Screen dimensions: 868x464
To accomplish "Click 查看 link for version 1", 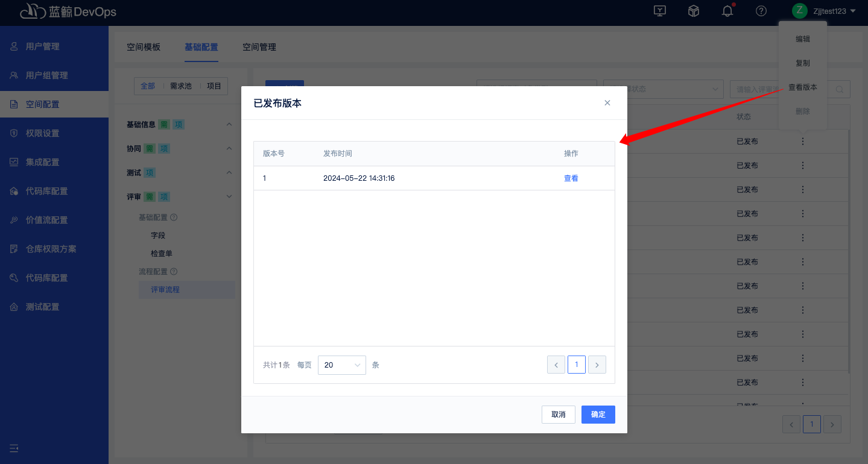I will coord(571,178).
